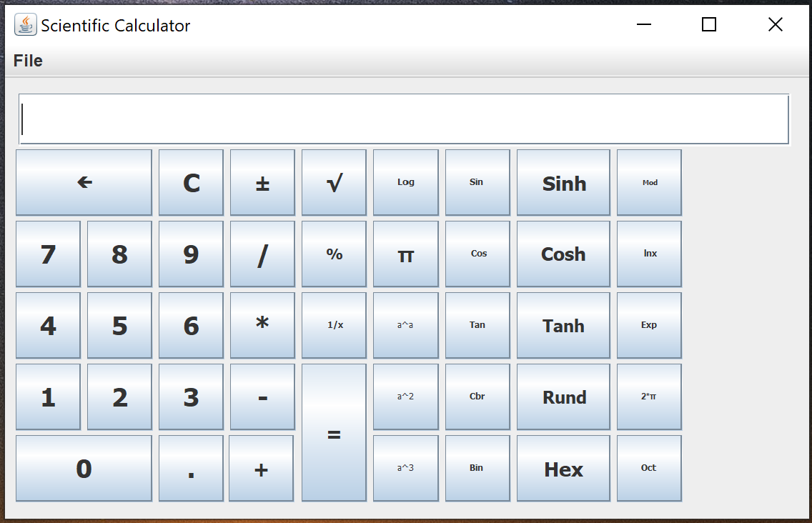Screen dimensions: 812x523
Task: Click the multiply asterisk button
Action: pyautogui.click(x=262, y=325)
